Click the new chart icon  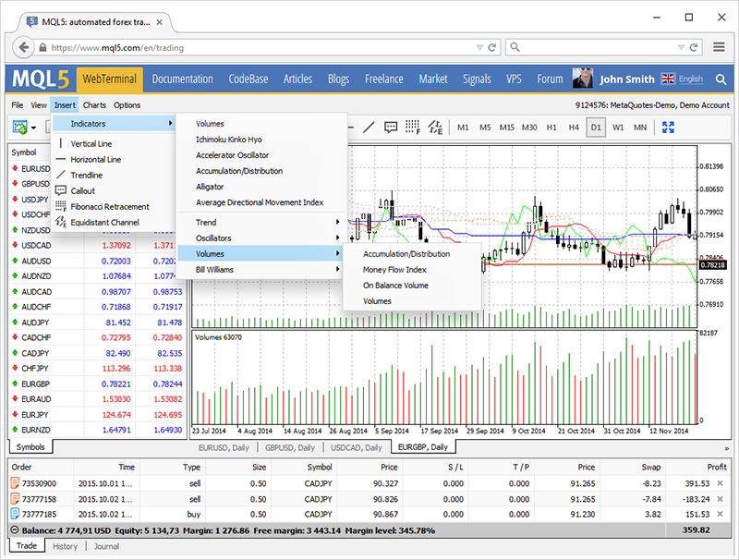tap(19, 128)
